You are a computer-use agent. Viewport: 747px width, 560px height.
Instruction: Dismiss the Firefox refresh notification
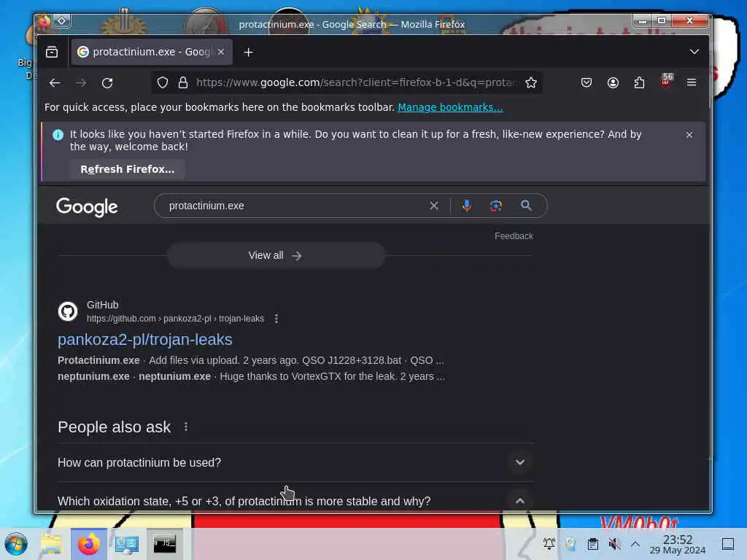(x=689, y=135)
